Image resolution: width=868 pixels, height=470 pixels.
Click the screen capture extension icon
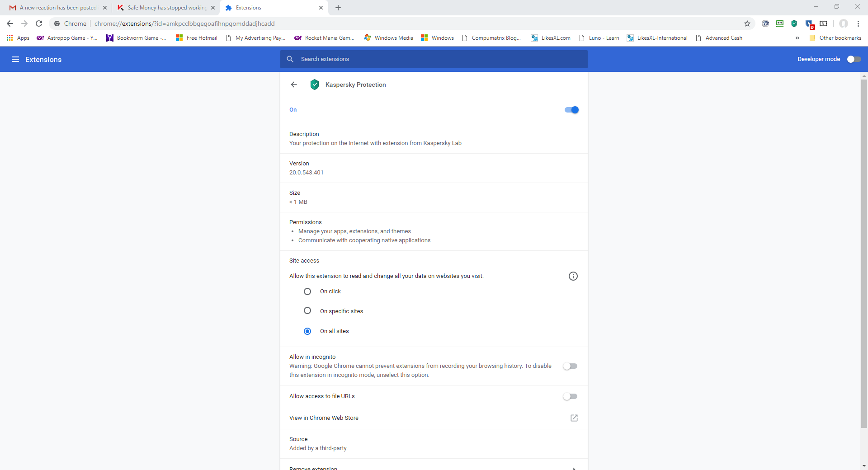coord(823,23)
